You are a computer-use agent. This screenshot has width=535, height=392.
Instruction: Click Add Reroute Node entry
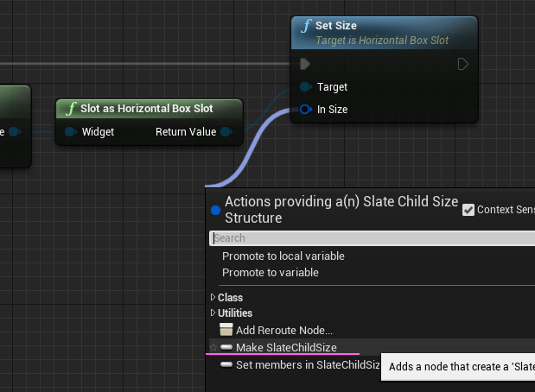283,330
